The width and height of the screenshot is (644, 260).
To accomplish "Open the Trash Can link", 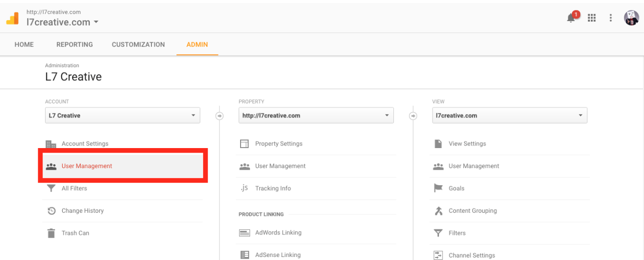I will (75, 233).
